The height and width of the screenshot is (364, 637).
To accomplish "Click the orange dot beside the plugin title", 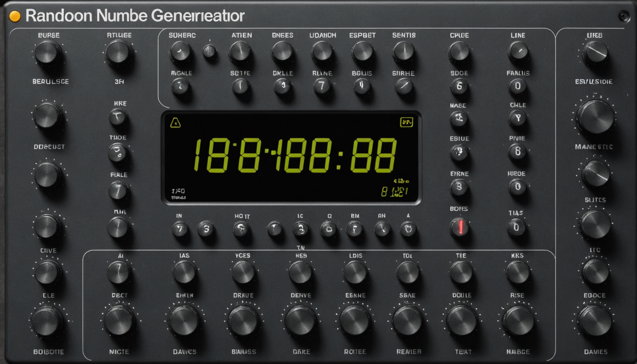I will 15,16.
